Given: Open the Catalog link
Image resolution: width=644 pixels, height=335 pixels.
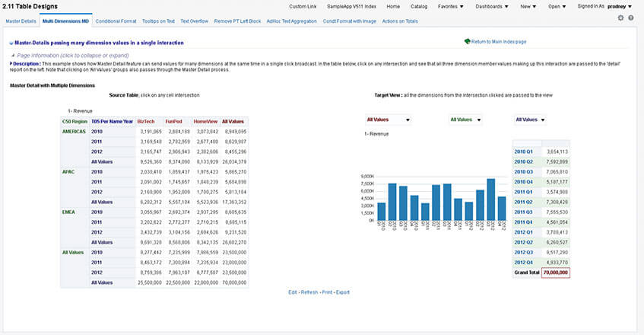Looking at the screenshot, I should 419,7.
